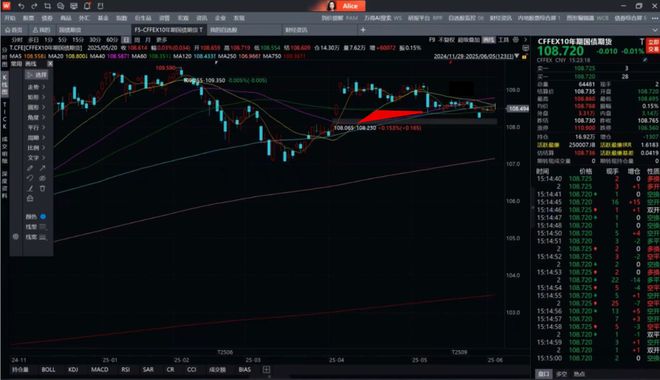Click the red 立即交易 button

(x=653, y=45)
